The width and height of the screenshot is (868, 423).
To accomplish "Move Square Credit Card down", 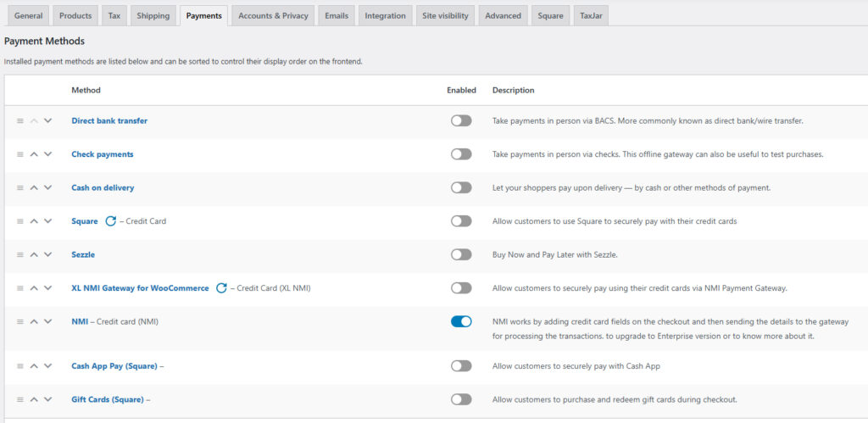I will click(47, 221).
